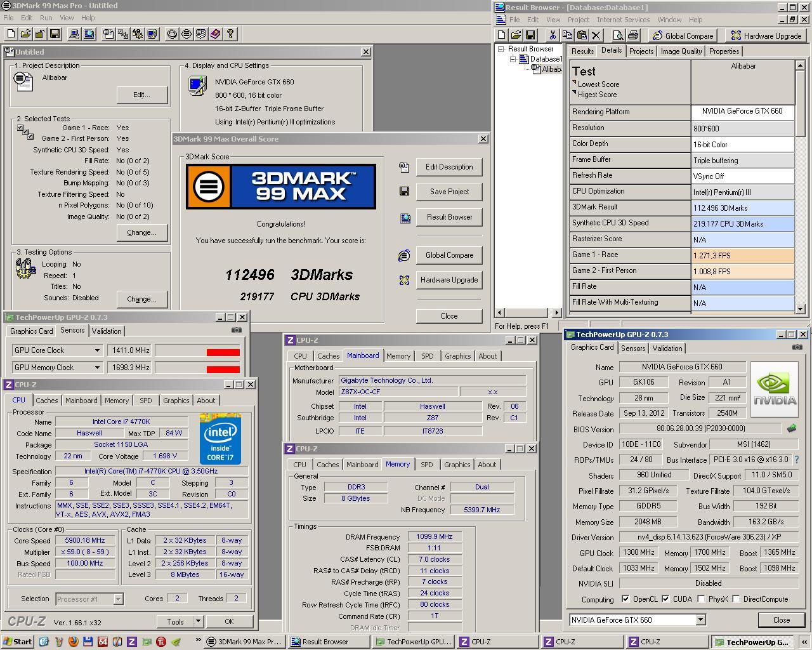Image resolution: width=812 pixels, height=650 pixels.
Task: Click the Start button on taskbar
Action: 17,642
